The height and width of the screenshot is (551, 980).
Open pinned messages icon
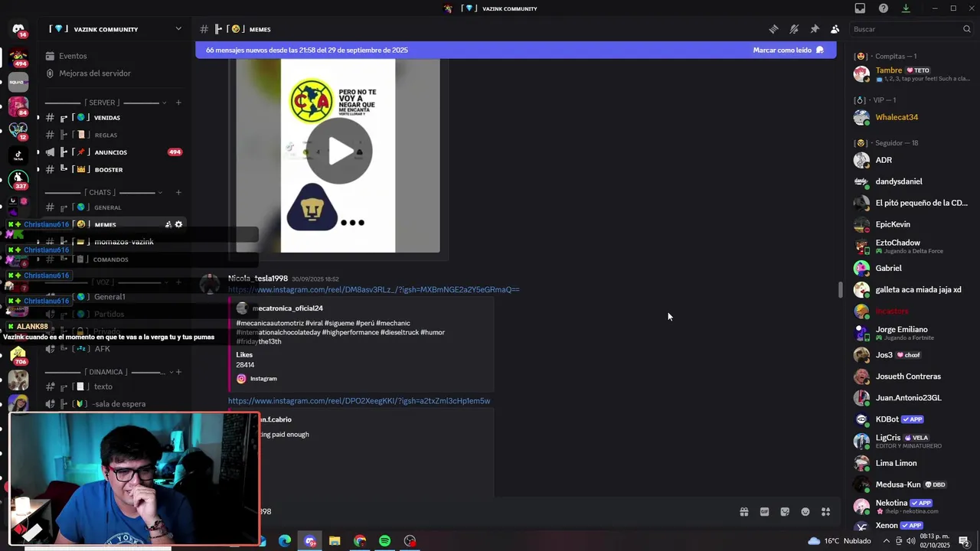815,29
